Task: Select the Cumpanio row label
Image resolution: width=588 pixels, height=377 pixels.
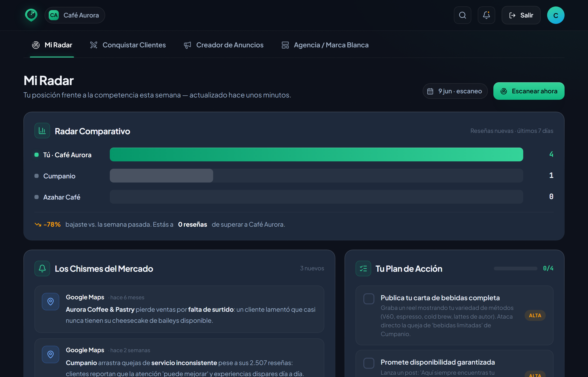Action: [x=59, y=176]
